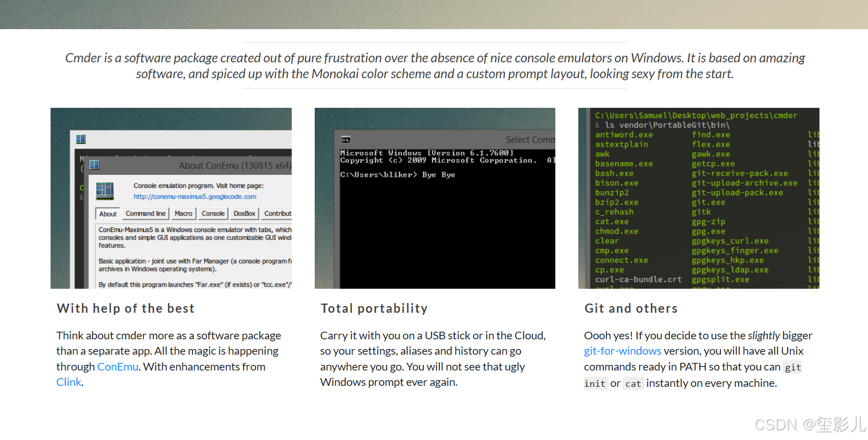Screen dimensions: 868x440
Task: Open the ConEmu link
Action: (118, 367)
